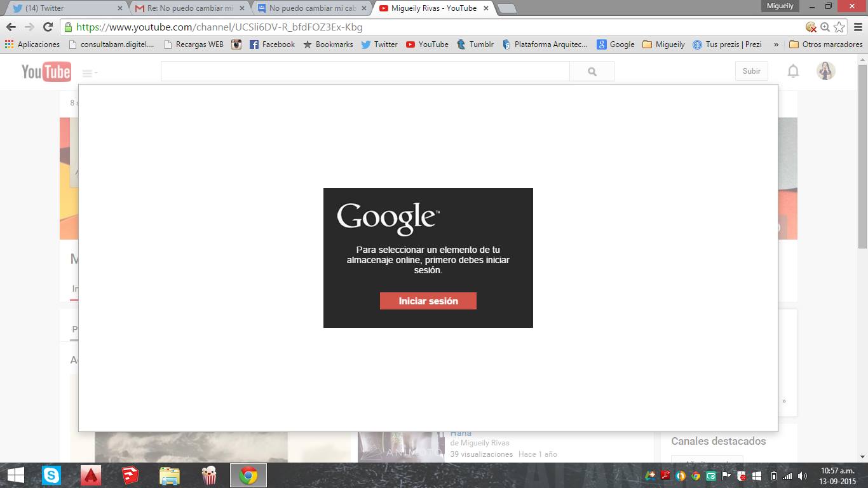Open the Facebook bookmark
Viewport: 868px width, 488px height.
click(x=272, y=44)
